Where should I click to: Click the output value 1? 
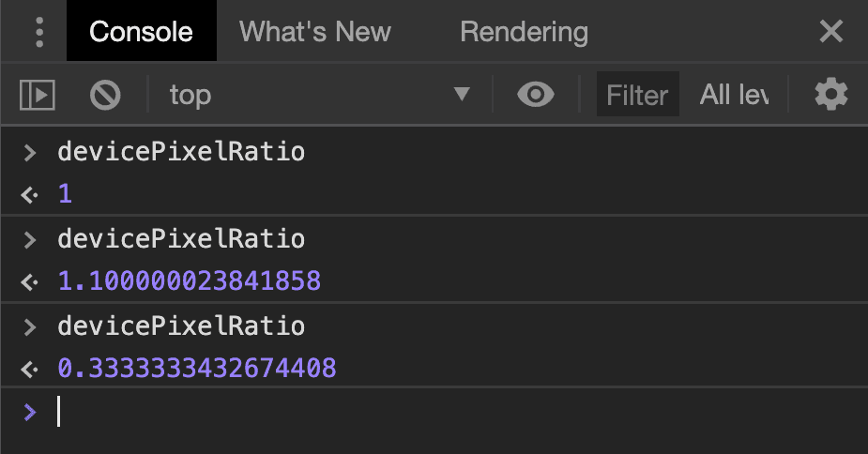tap(65, 194)
